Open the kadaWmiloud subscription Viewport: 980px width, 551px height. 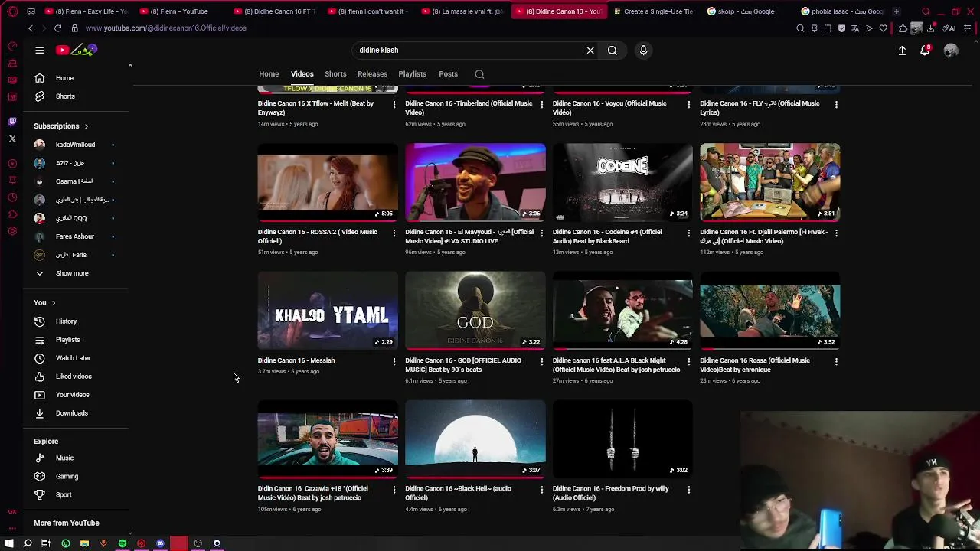(75, 145)
